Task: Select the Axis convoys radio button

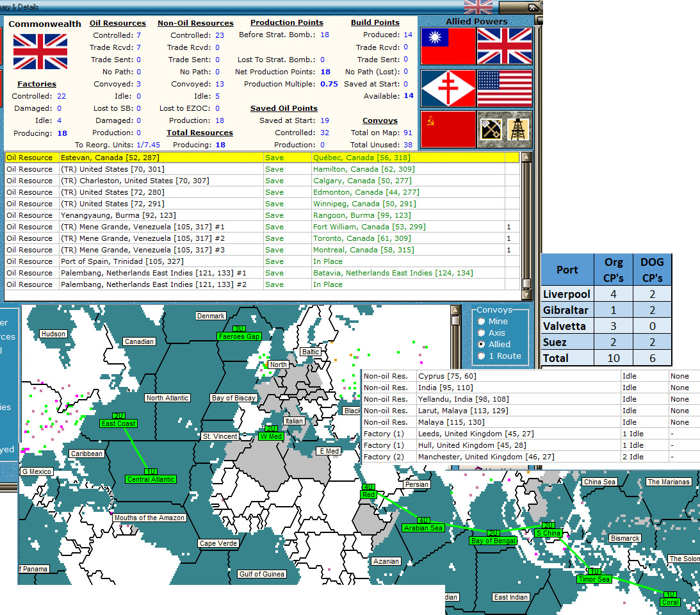Action: [x=481, y=332]
